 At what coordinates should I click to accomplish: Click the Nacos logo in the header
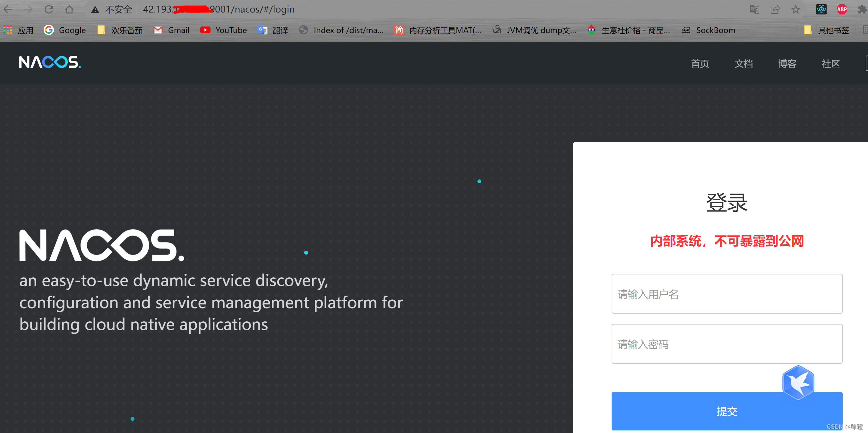(x=50, y=62)
